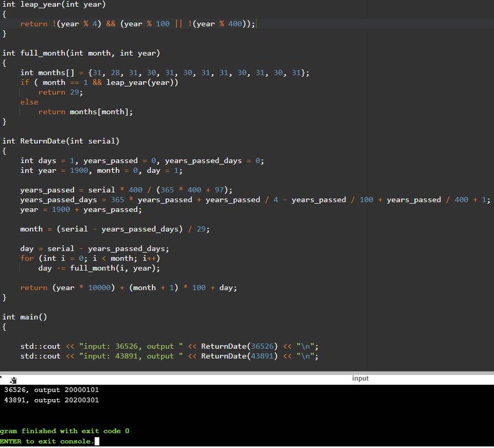This screenshot has width=494, height=448.
Task: Click the "years_passed = serial * 400" line
Action: click(x=126, y=190)
